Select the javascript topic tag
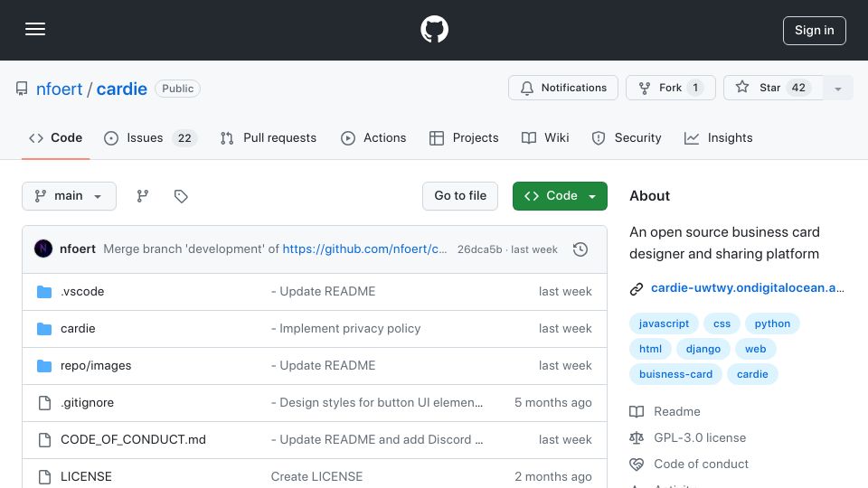 coord(664,324)
